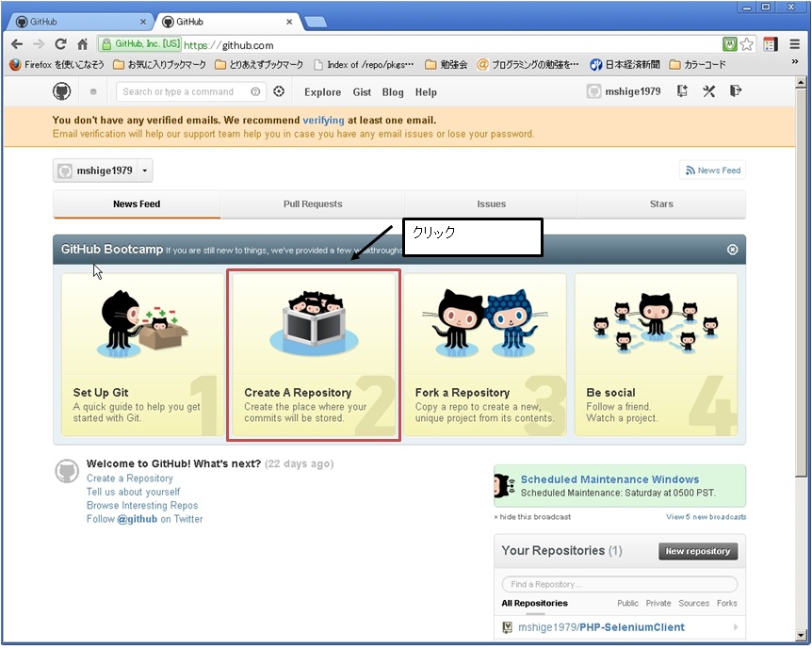Screen dimensions: 812x649
Task: Click hide this broadcast
Action: point(532,517)
